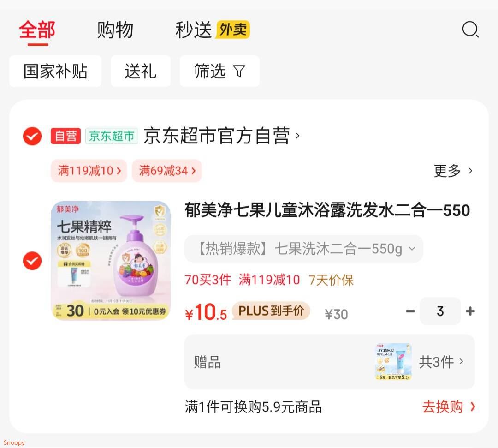Tap the minus icon to decrease quantity
Viewport: 498px width, 448px height.
click(x=410, y=311)
